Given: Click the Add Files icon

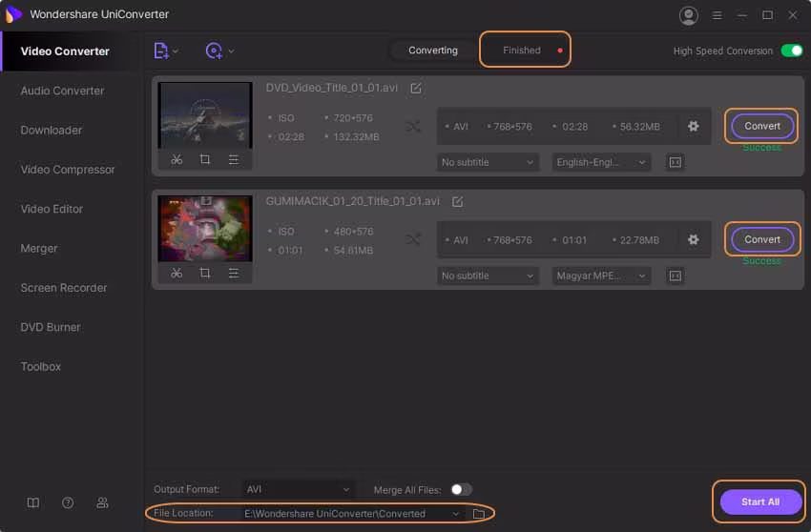Looking at the screenshot, I should point(161,51).
